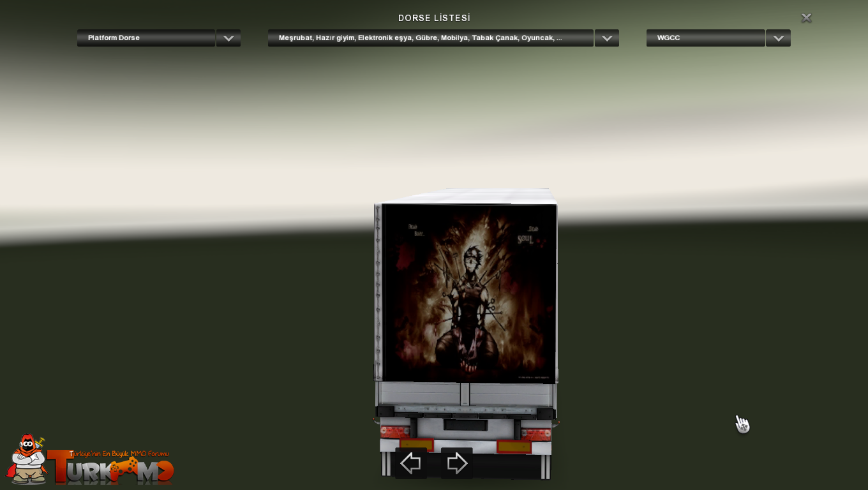Viewport: 868px width, 490px height.
Task: Click the trailer skin preview image
Action: pyautogui.click(x=468, y=293)
